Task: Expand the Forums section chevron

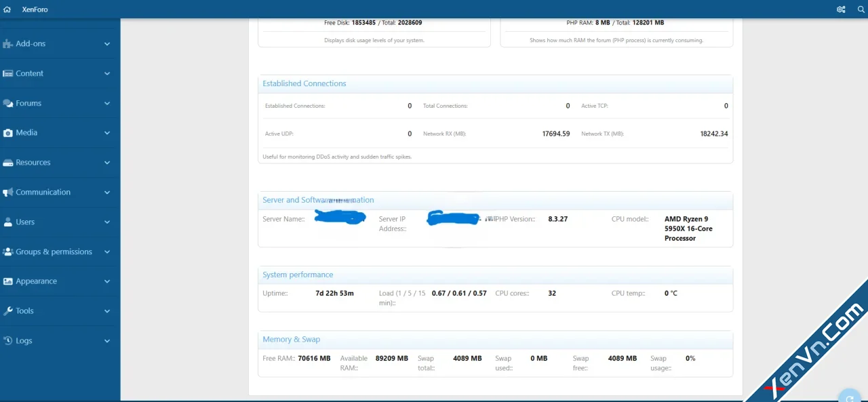Action: [x=107, y=104]
